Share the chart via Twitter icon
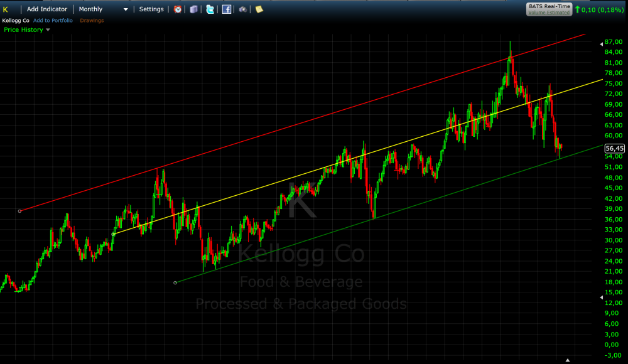 [210, 9]
